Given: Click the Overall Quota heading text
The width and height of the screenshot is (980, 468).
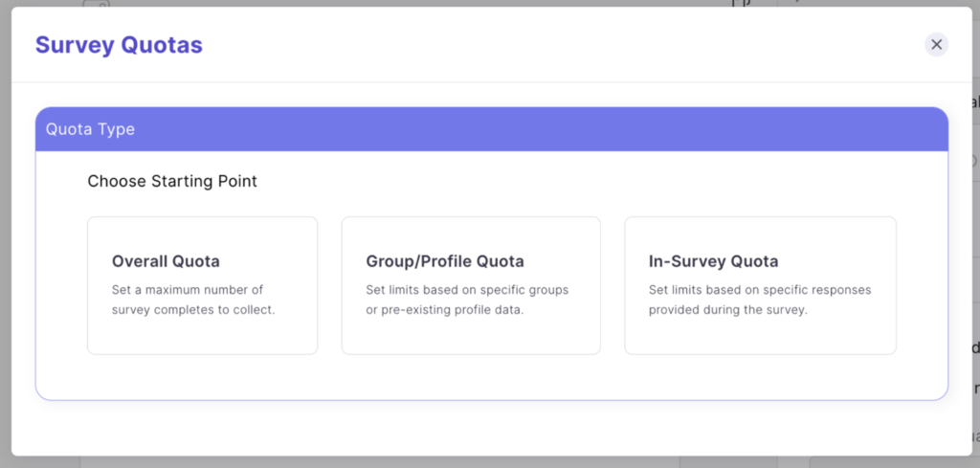Looking at the screenshot, I should click(x=166, y=261).
